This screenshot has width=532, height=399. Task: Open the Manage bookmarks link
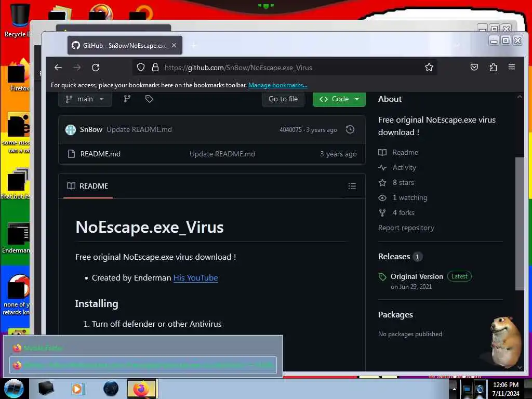(x=278, y=85)
